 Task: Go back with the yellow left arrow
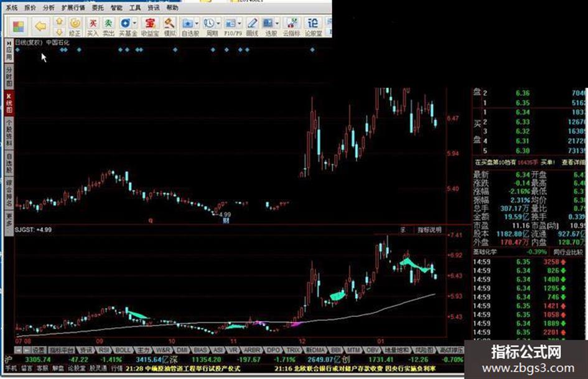40,26
